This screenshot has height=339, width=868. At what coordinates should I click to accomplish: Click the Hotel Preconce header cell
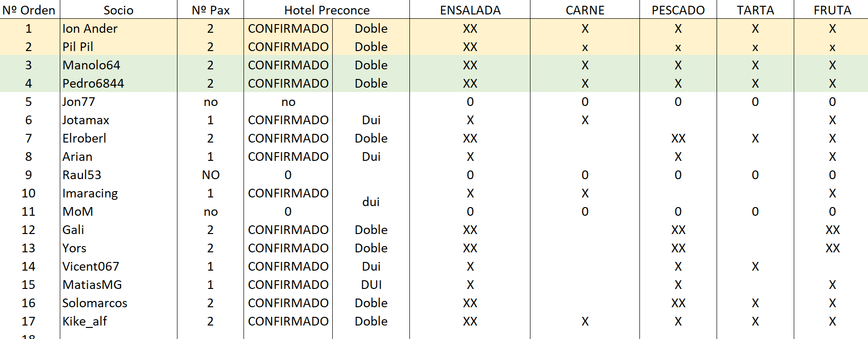(326, 10)
